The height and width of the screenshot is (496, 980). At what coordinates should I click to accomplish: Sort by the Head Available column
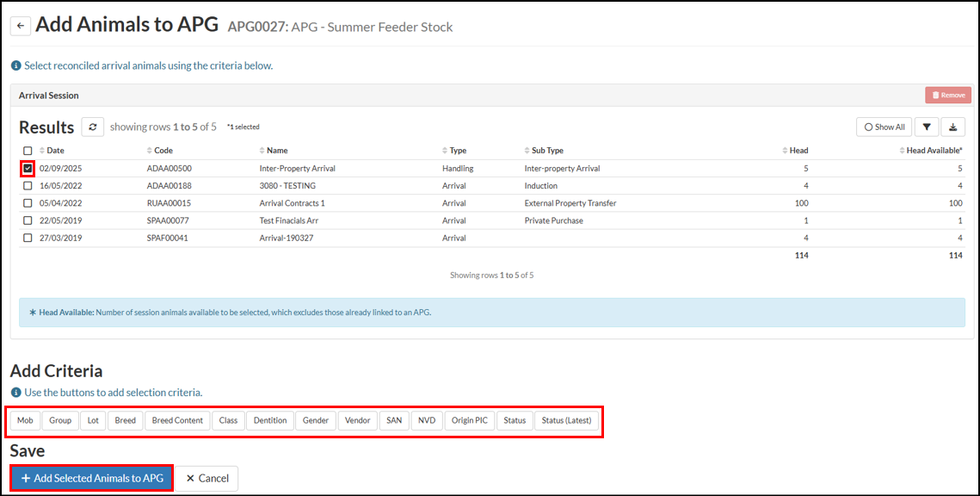pyautogui.click(x=934, y=151)
